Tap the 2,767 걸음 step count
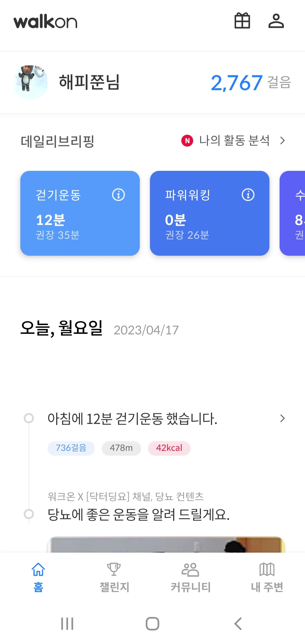The height and width of the screenshot is (644, 305). click(x=251, y=83)
